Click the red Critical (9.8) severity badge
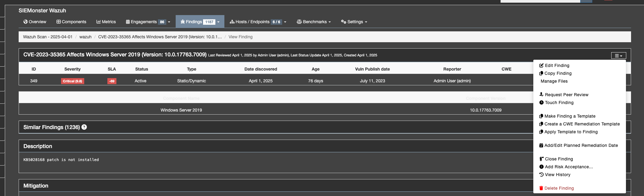644x196 pixels. (72, 81)
